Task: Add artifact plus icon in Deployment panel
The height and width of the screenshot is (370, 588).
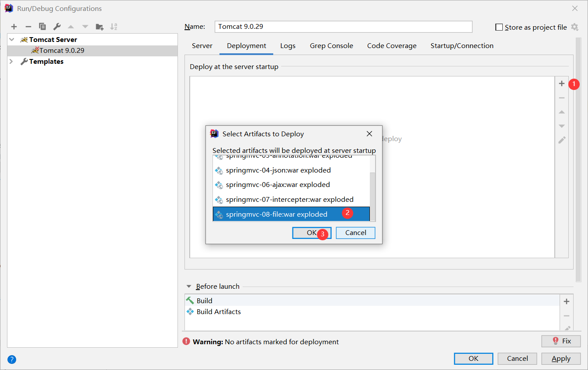Action: pyautogui.click(x=562, y=83)
